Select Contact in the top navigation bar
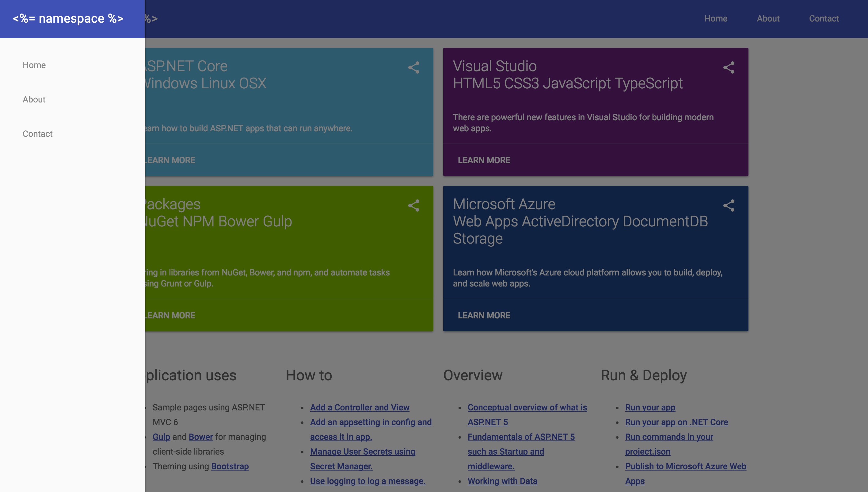 [x=824, y=19]
